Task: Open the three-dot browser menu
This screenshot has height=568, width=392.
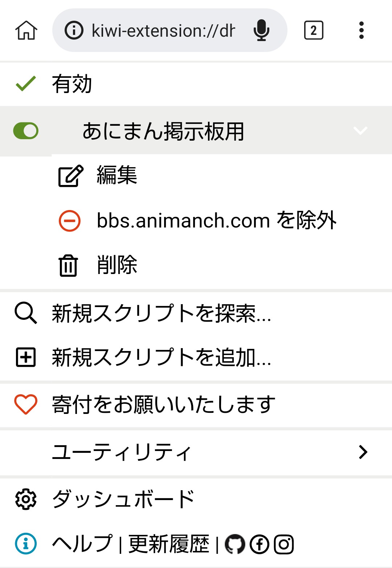Action: 361,30
